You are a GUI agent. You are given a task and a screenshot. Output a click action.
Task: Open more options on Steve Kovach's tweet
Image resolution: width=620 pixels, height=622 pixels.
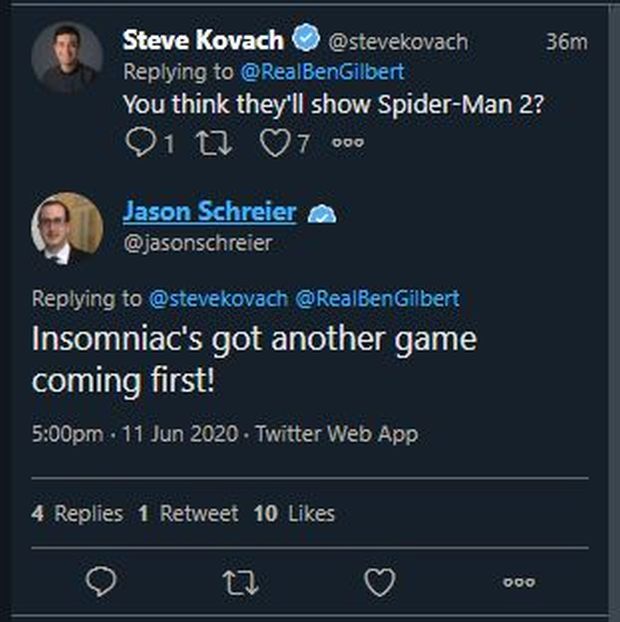coord(347,143)
